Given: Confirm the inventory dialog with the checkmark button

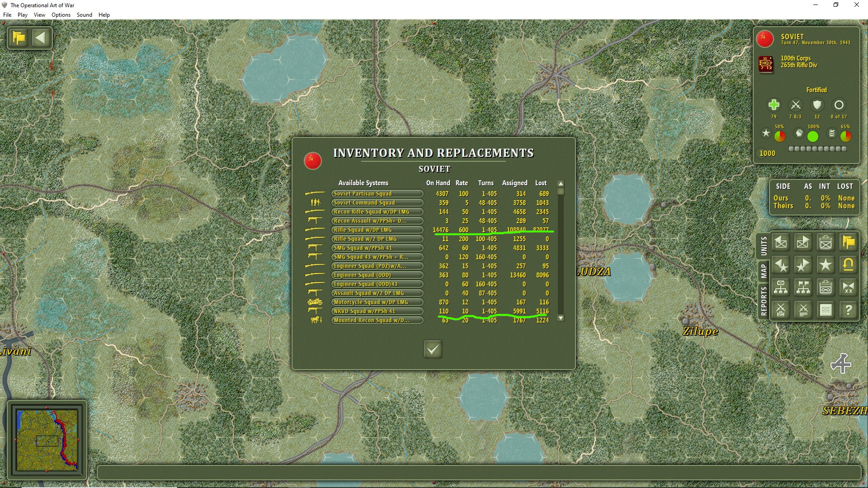Looking at the screenshot, I should [433, 349].
